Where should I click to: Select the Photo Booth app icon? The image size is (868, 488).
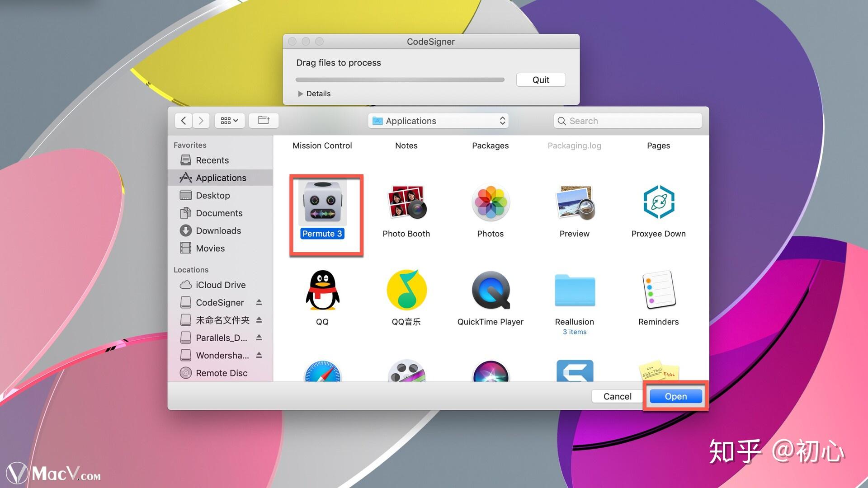(406, 202)
